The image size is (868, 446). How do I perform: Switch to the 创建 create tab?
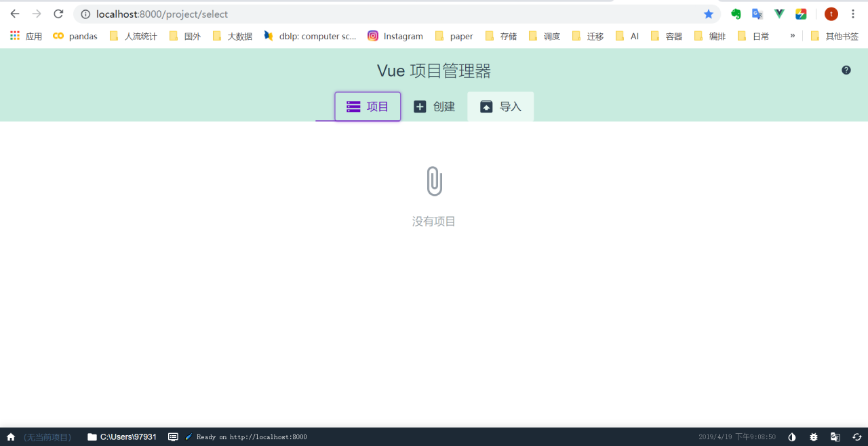[434, 106]
